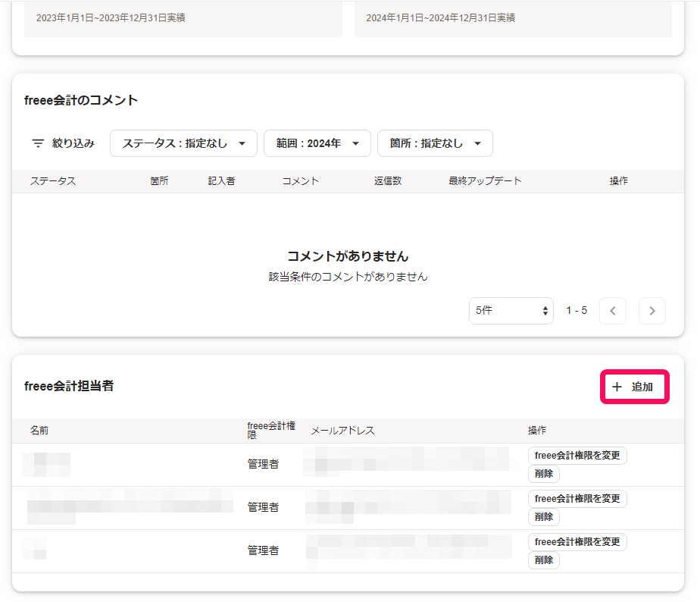Click the 該当条件のコメントがありません text
The height and width of the screenshot is (602, 700).
point(348,277)
